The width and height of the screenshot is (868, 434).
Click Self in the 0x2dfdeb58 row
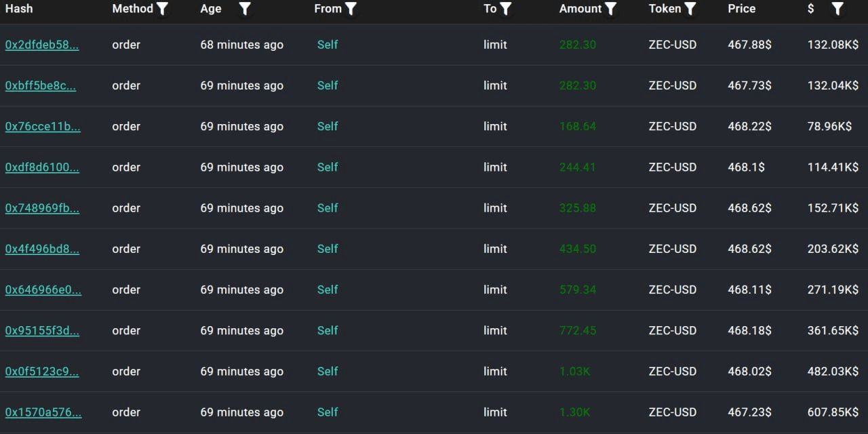[x=328, y=45]
